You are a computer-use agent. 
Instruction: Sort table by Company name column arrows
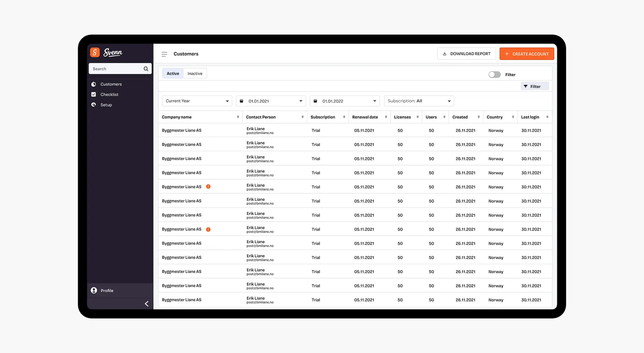238,117
